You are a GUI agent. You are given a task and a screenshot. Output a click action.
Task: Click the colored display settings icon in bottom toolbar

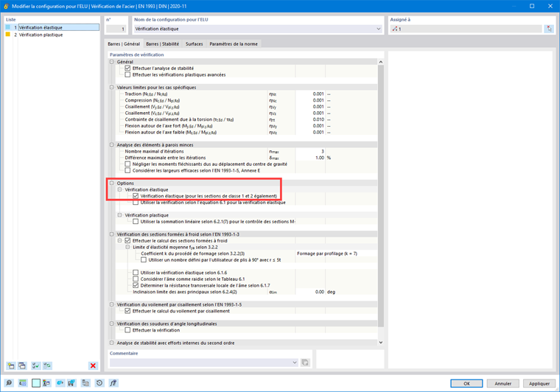tap(46, 383)
